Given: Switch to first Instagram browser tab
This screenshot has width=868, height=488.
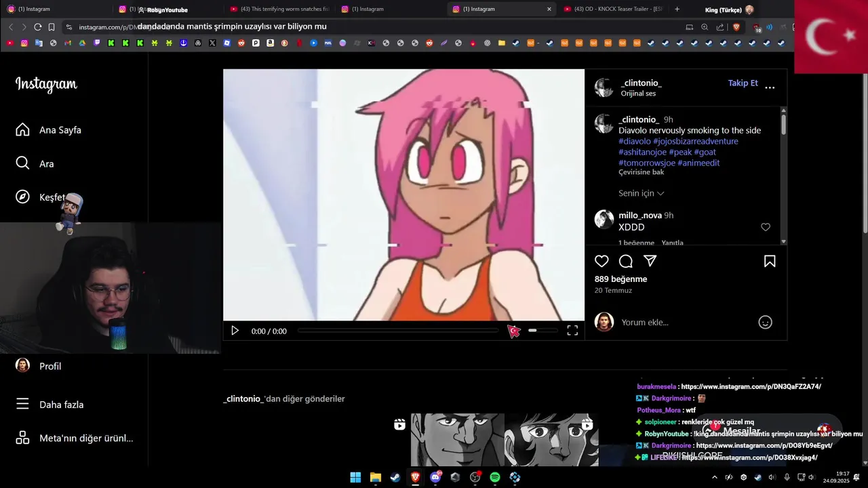Looking at the screenshot, I should coord(56,9).
